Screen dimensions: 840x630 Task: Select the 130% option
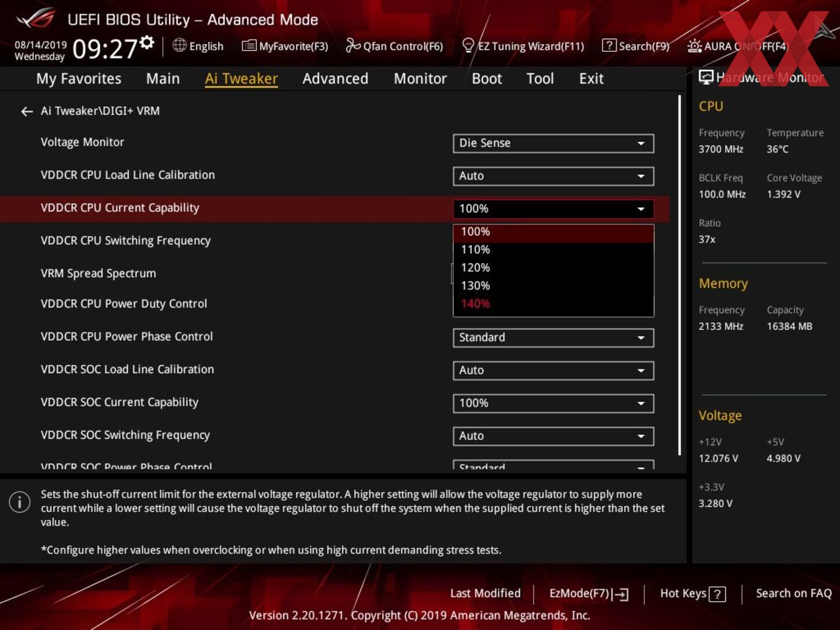coord(553,286)
